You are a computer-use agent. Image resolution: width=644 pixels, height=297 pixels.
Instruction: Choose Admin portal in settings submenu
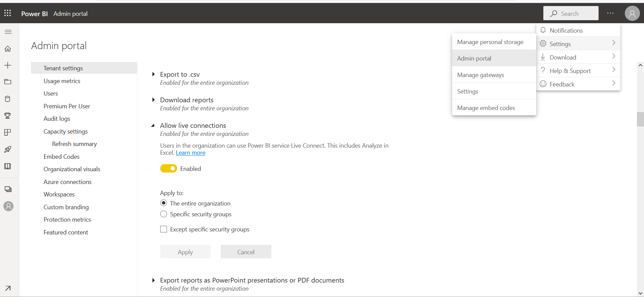[494, 58]
